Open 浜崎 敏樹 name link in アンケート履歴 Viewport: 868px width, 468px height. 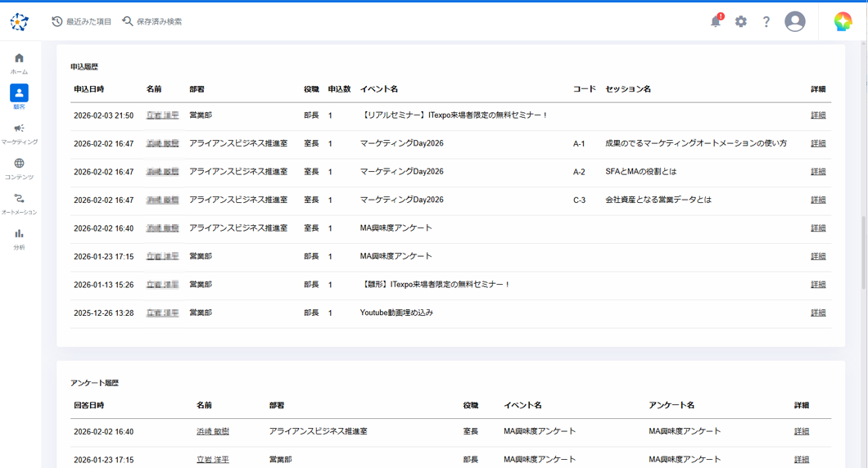pos(213,431)
